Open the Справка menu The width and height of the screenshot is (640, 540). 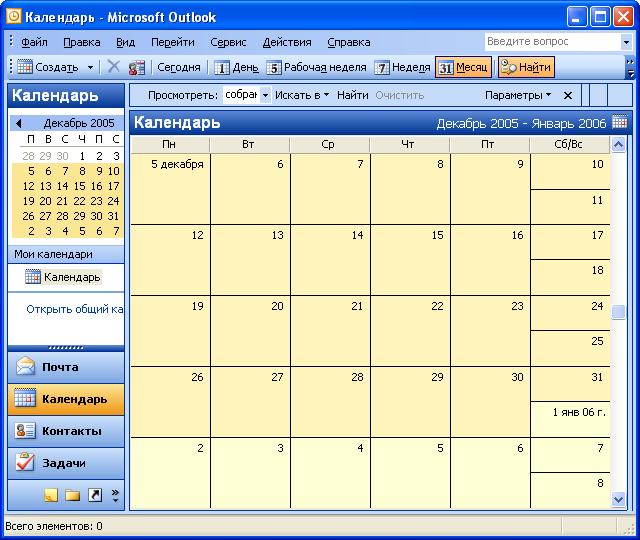[x=349, y=42]
